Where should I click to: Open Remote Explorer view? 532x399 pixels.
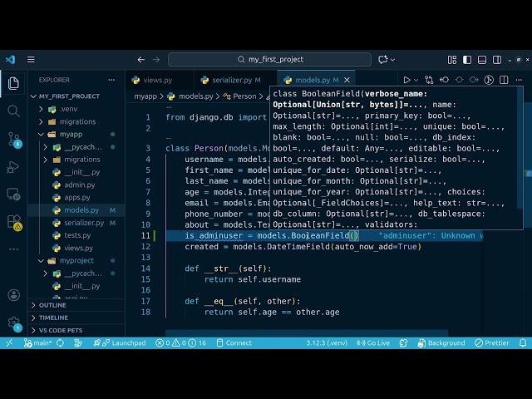click(13, 194)
